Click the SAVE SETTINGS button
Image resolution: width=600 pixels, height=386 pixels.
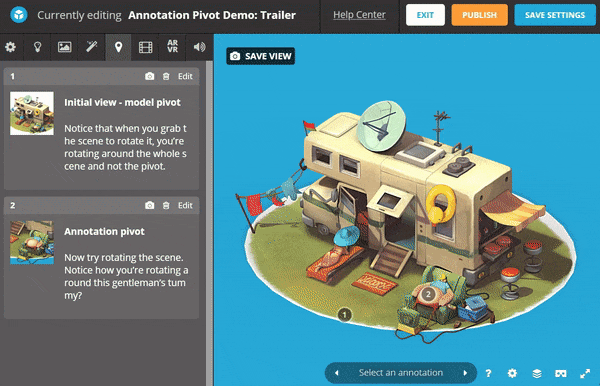click(x=555, y=15)
